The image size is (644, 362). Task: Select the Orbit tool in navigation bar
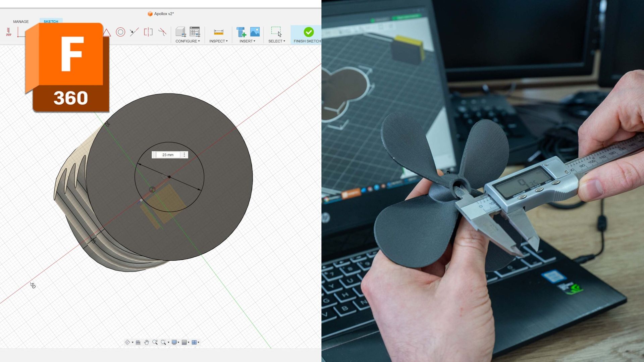[x=128, y=342]
